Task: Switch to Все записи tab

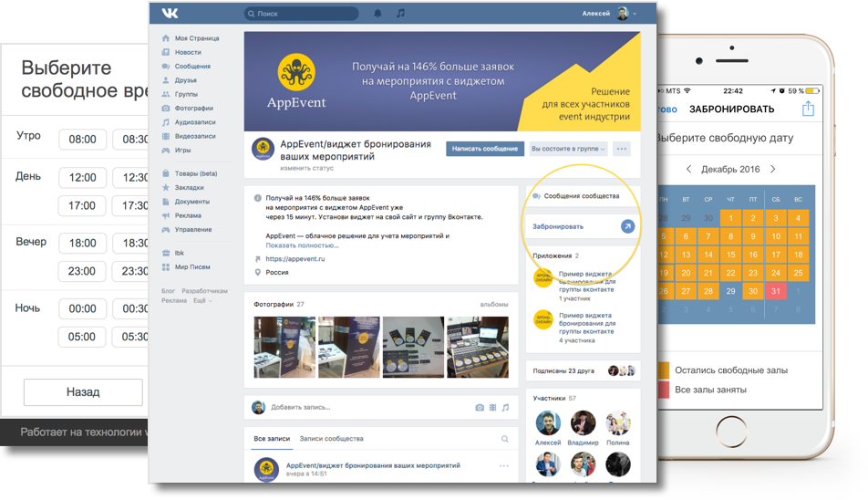Action: point(272,439)
